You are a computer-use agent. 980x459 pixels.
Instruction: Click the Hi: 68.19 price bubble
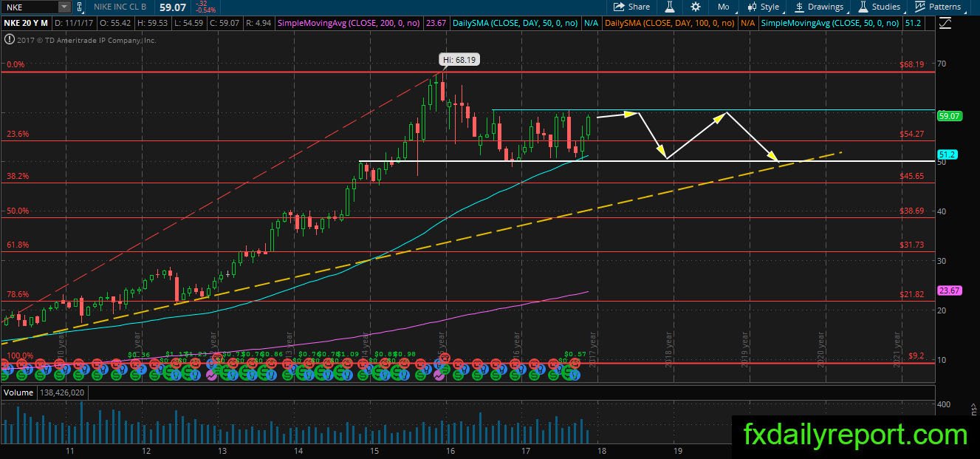click(460, 61)
